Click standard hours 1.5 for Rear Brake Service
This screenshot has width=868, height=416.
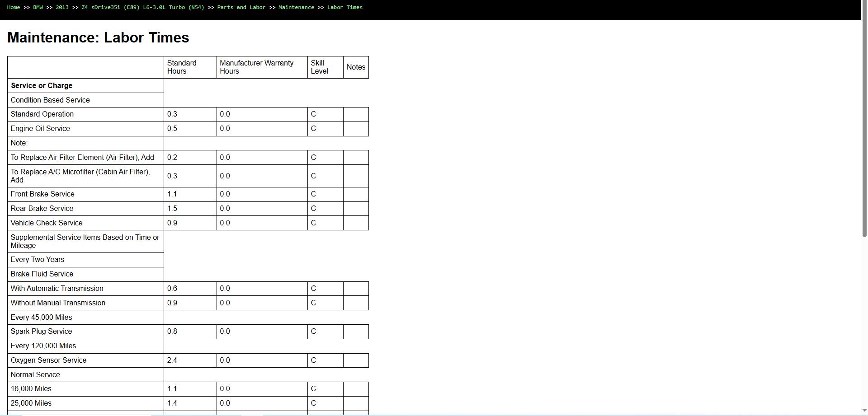(x=190, y=209)
